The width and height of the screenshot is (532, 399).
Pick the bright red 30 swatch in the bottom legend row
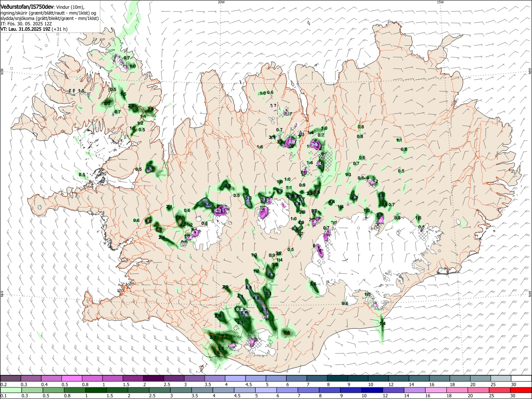click(521, 390)
